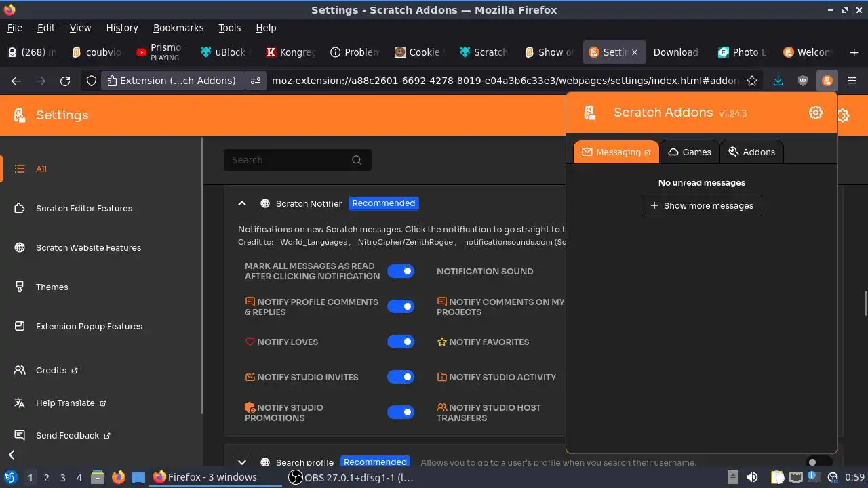868x488 pixels.
Task: Open the Firefox launcher in the taskbar
Action: point(119,477)
